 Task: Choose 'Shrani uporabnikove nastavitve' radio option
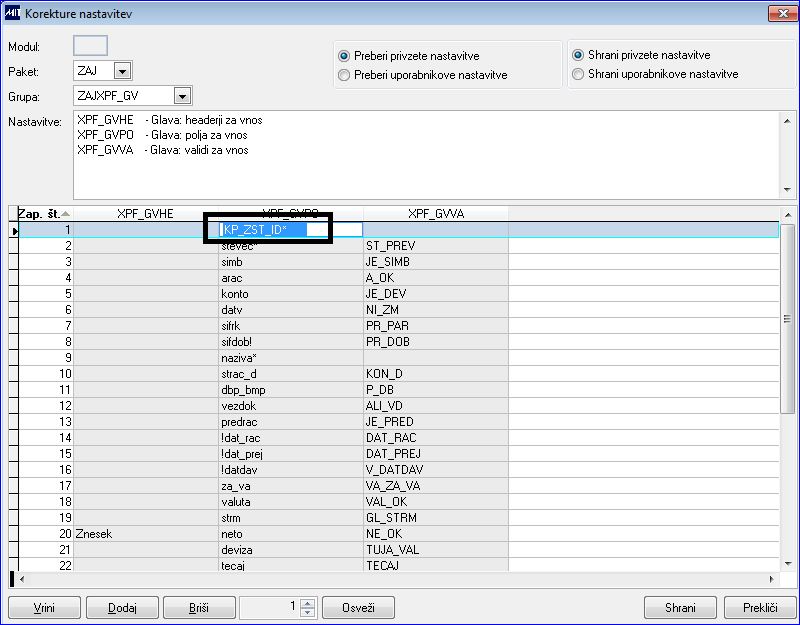(578, 74)
